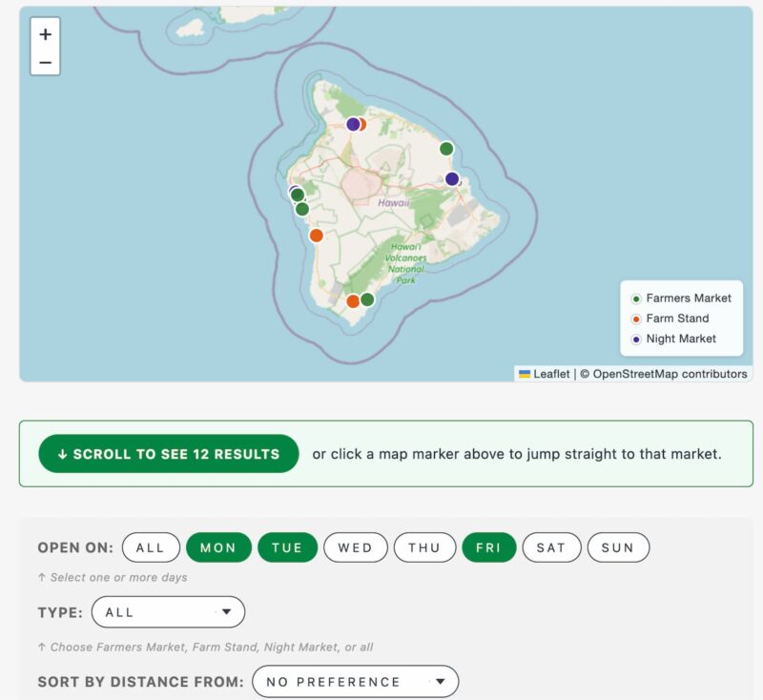Select the lower green marker in the Kona cluster

[x=302, y=209]
